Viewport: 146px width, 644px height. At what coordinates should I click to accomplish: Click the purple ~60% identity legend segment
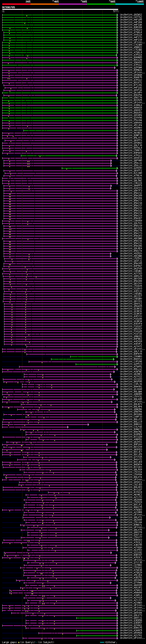pos(73,4)
